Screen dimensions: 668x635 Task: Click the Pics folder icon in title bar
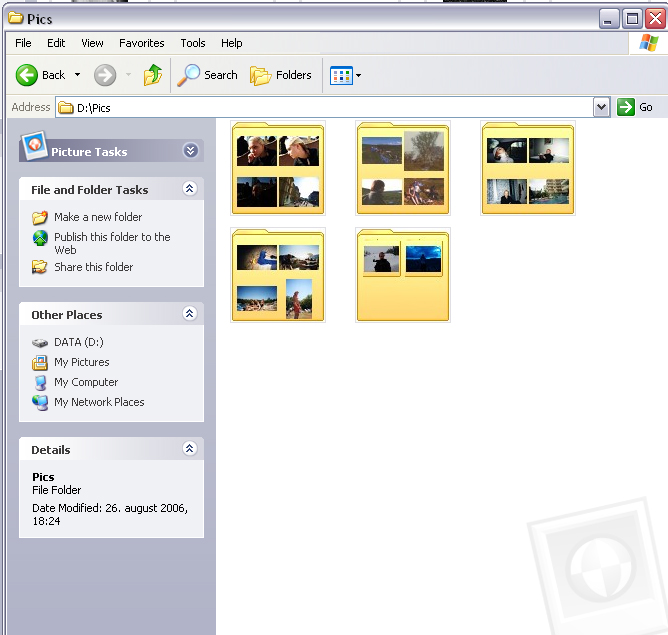point(16,18)
